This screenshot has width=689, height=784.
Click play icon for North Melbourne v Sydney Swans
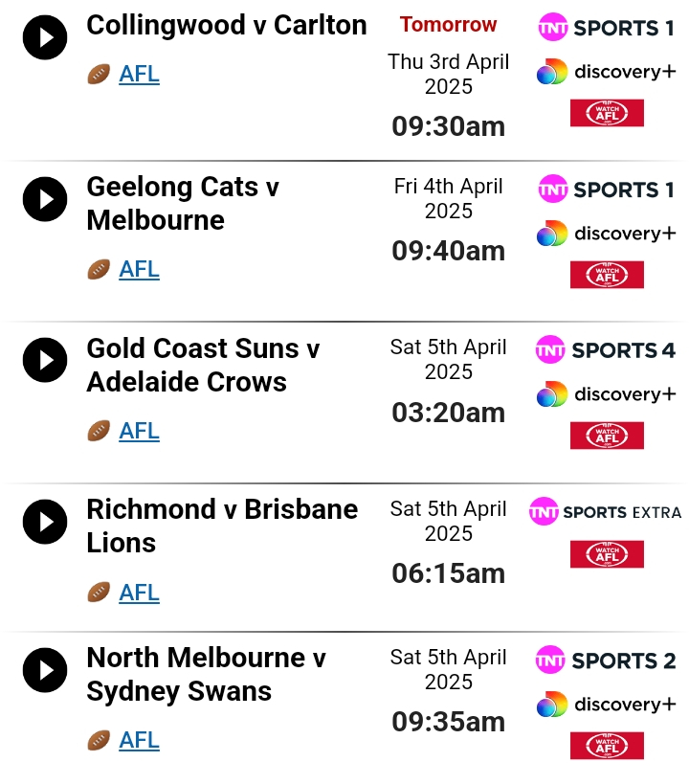point(45,670)
